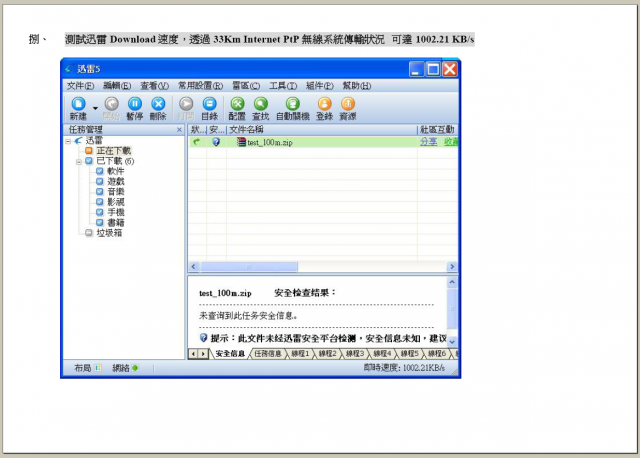The height and width of the screenshot is (458, 640).
Task: Click the 網絡 network status indicator
Action: pyautogui.click(x=125, y=368)
